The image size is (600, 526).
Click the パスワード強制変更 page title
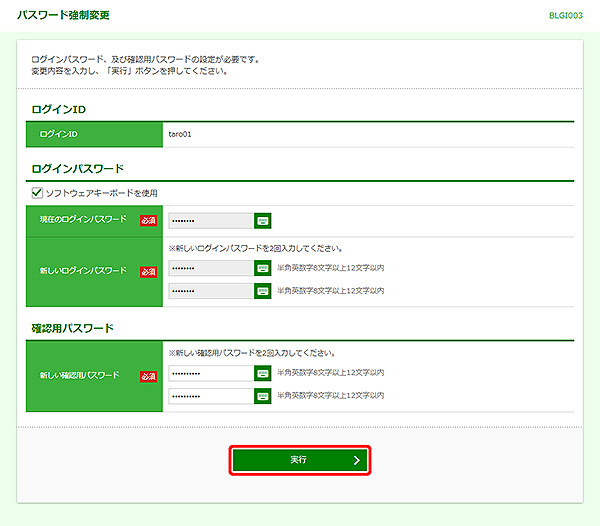[63, 15]
